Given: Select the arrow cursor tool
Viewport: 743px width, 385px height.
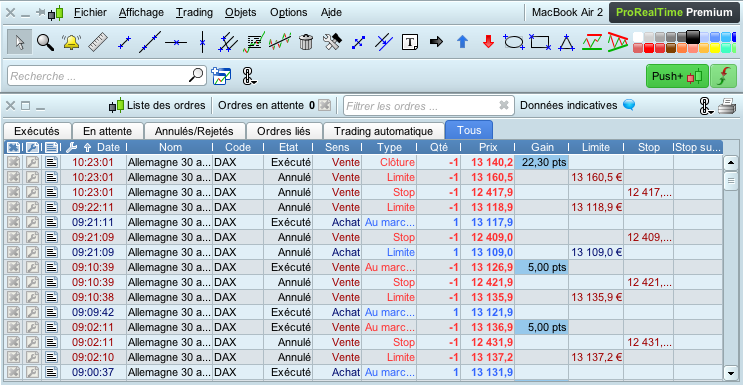Looking at the screenshot, I should point(20,42).
